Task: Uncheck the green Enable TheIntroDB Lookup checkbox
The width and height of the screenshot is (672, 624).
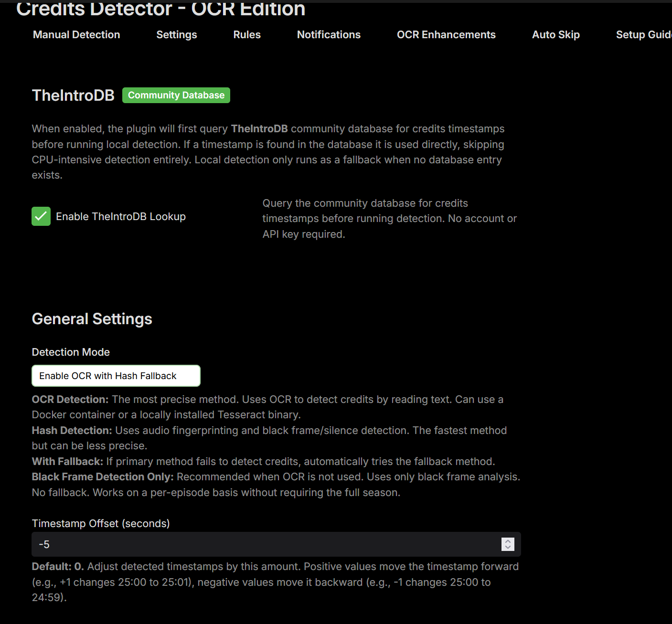Action: click(x=41, y=216)
